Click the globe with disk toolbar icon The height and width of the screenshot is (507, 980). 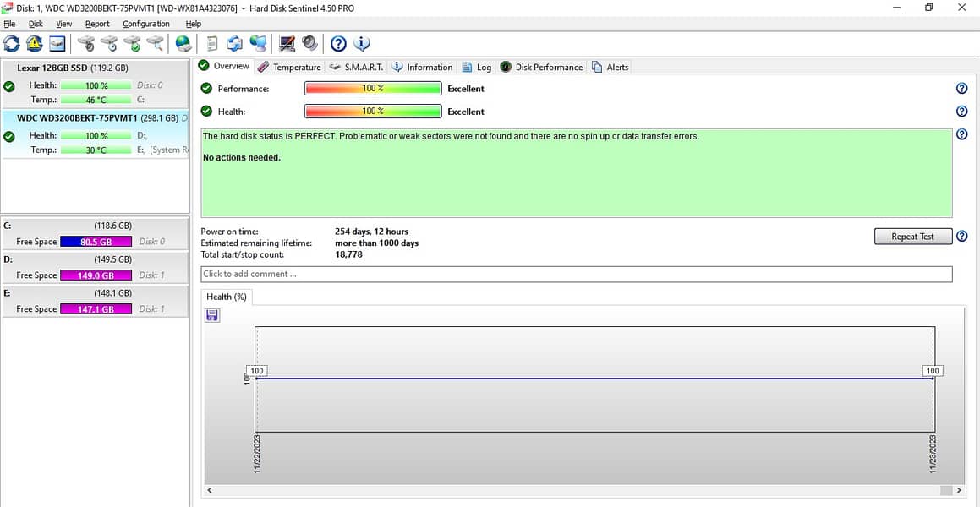tap(183, 43)
